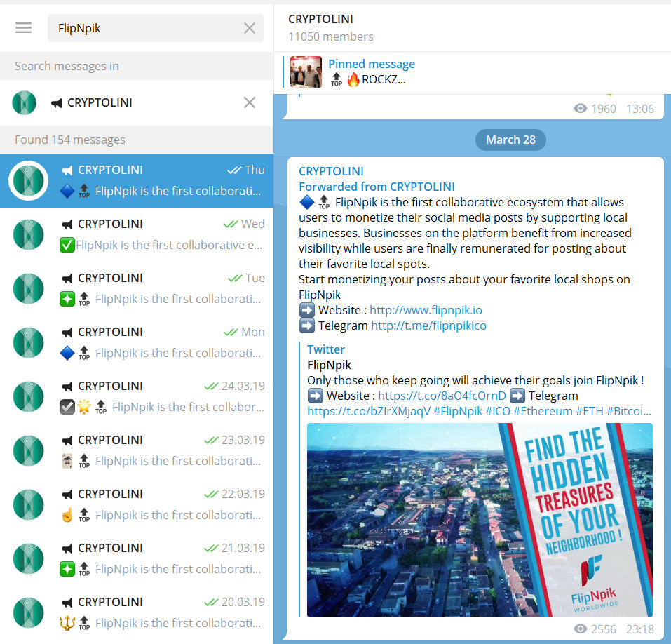Open the 20.03.19 search result
Screen dimensions: 671x644
tap(137, 612)
